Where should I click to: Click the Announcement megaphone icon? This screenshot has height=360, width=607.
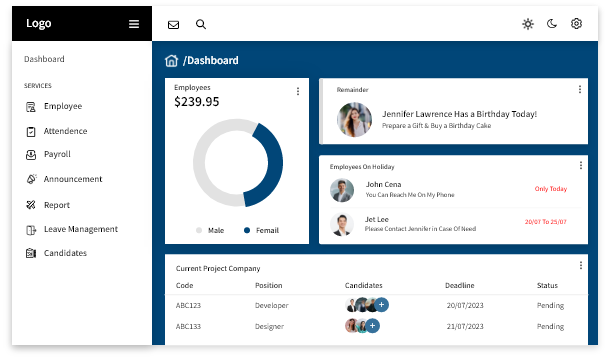pyautogui.click(x=31, y=179)
